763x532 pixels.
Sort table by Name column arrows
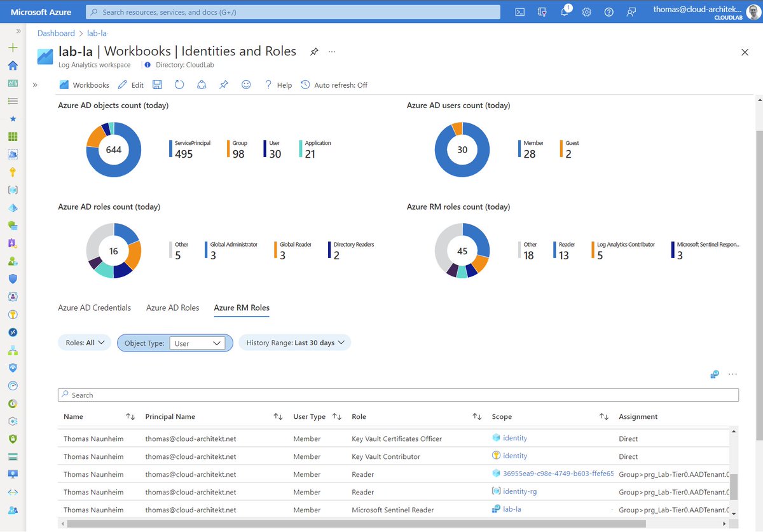click(130, 416)
